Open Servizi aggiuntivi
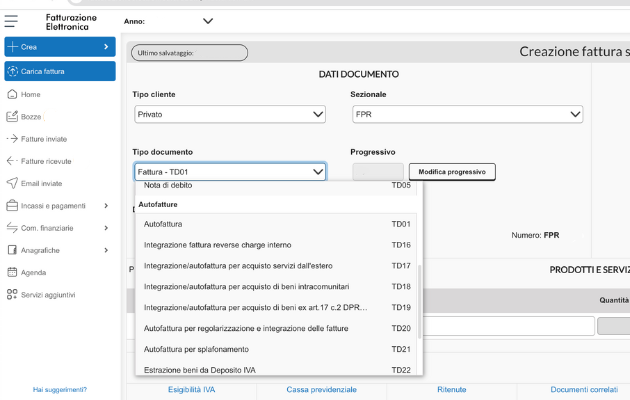The image size is (630, 400). click(x=48, y=294)
